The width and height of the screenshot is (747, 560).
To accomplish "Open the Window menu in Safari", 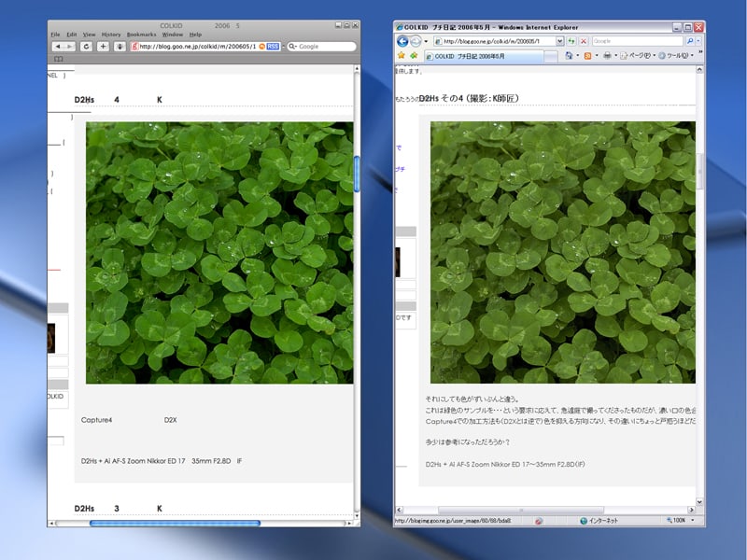I will [x=173, y=35].
